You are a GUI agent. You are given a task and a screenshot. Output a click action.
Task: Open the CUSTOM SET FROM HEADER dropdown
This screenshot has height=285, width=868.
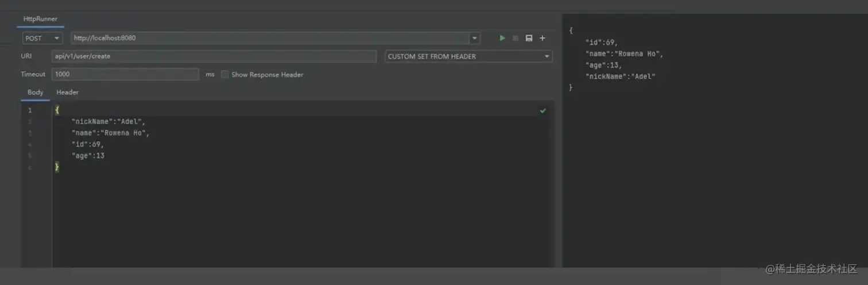pyautogui.click(x=468, y=56)
